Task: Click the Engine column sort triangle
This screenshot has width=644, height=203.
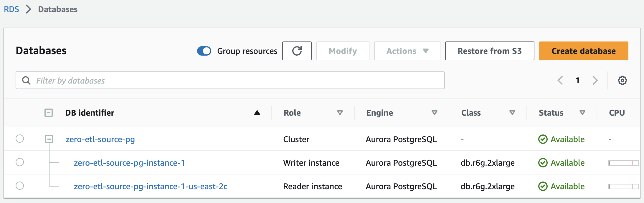Action: pyautogui.click(x=434, y=113)
